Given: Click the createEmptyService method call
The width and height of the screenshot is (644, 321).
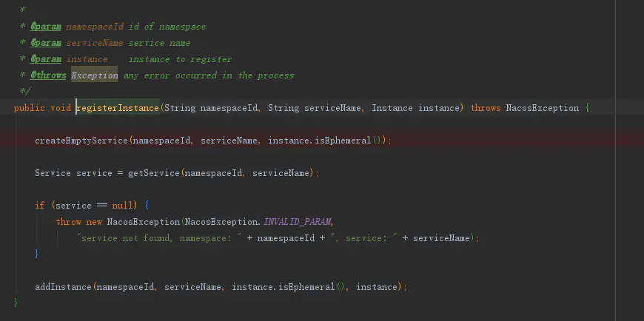Looking at the screenshot, I should pos(81,141).
